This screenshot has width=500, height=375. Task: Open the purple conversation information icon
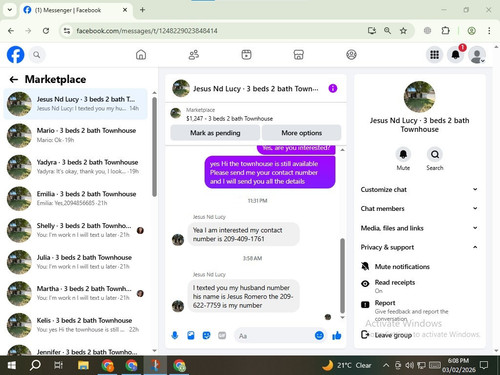[x=333, y=88]
